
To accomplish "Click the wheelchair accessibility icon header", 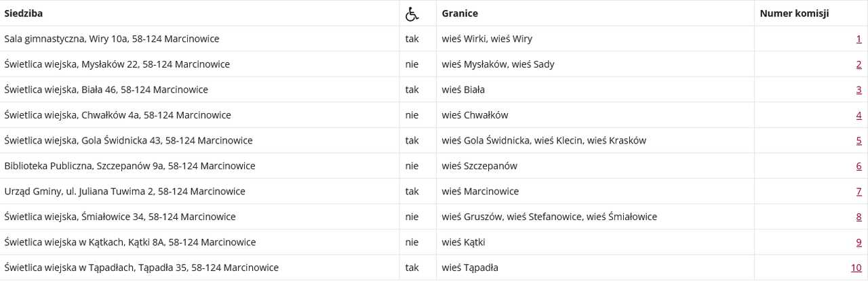I will 412,14.
